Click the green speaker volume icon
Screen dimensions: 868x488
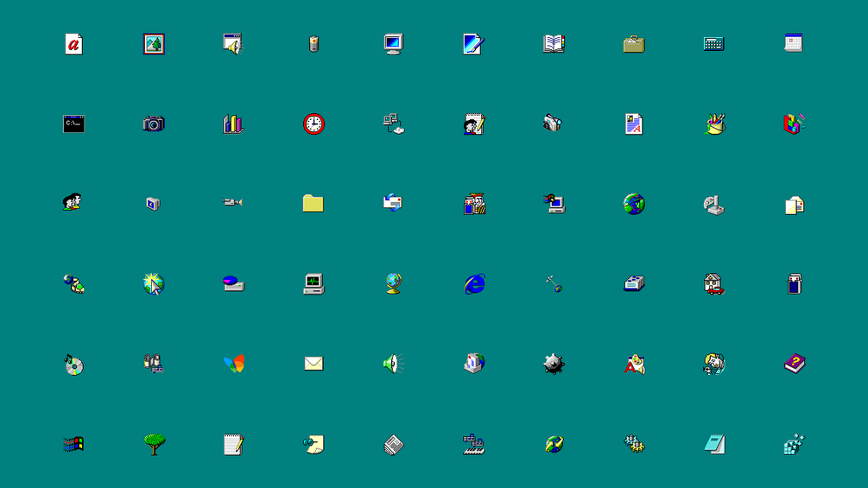pos(394,364)
